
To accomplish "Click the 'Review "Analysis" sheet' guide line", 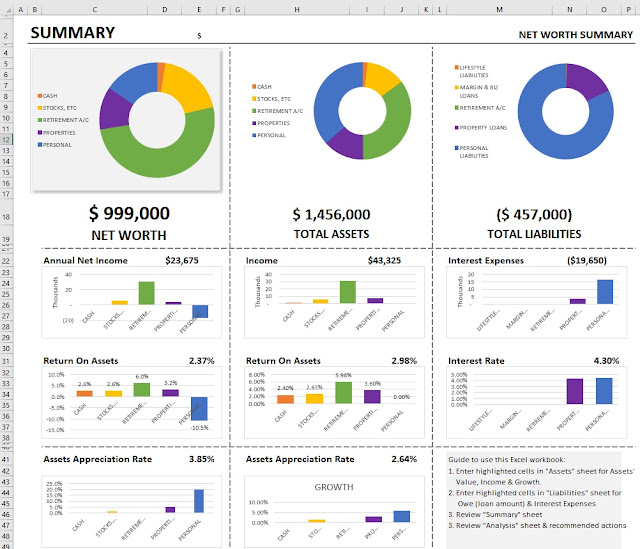I will click(537, 525).
